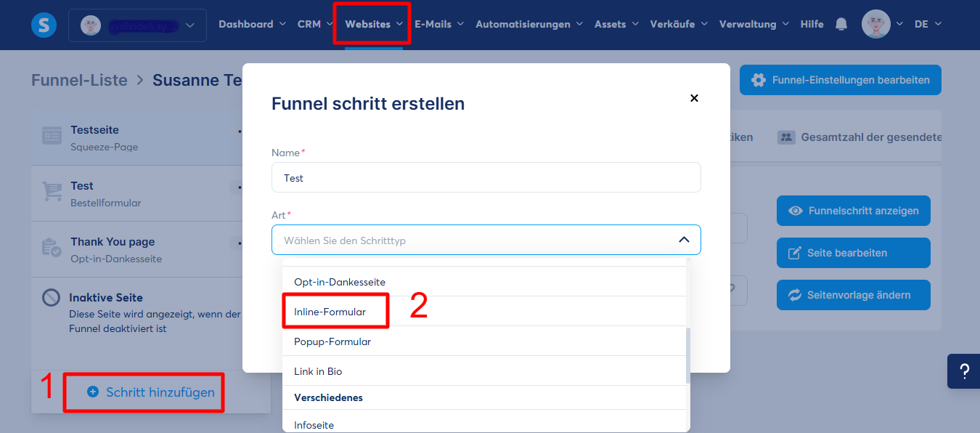Click Schritt hinzufügen
The height and width of the screenshot is (433, 980).
click(151, 392)
